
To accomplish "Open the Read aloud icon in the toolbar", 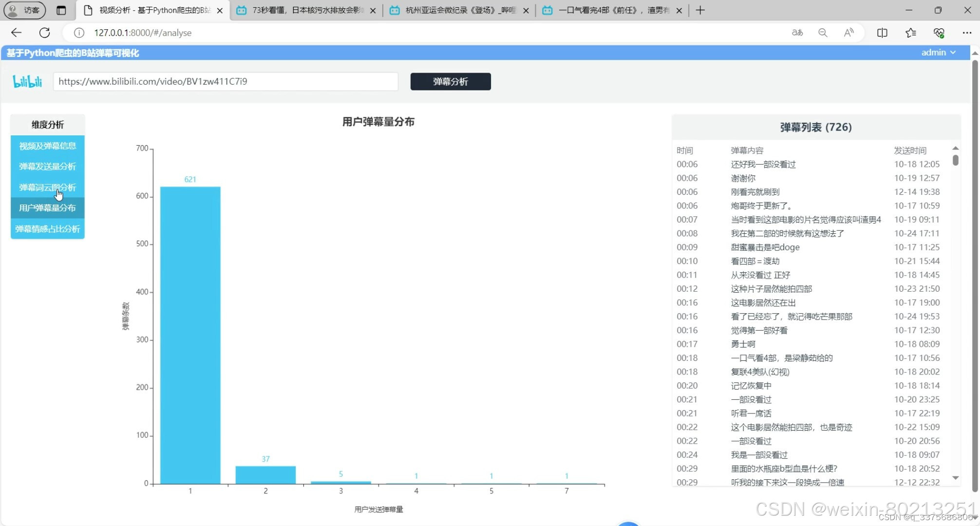I will [848, 33].
